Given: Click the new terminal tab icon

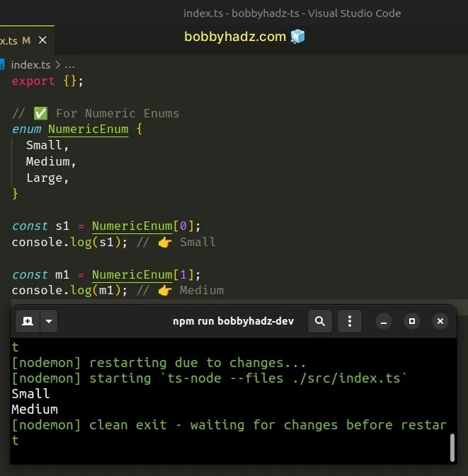Looking at the screenshot, I should click(28, 321).
